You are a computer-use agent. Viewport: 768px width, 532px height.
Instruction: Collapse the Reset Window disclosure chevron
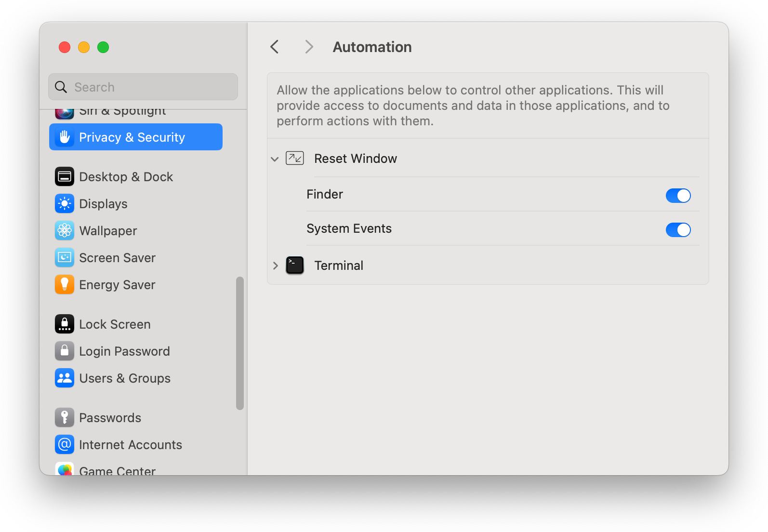pyautogui.click(x=275, y=159)
